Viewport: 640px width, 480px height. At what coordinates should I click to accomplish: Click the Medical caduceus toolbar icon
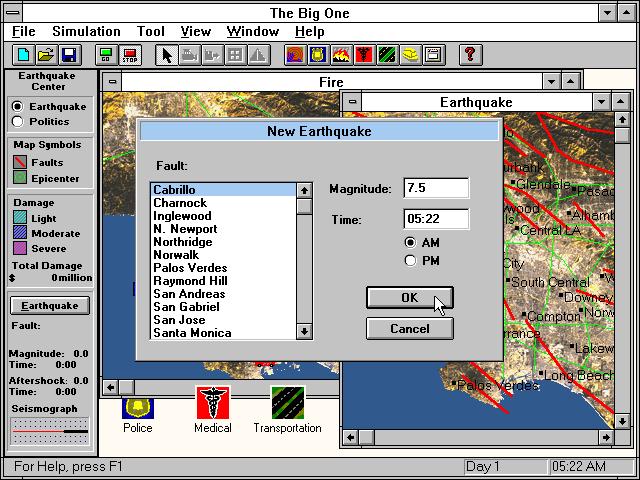tap(364, 55)
